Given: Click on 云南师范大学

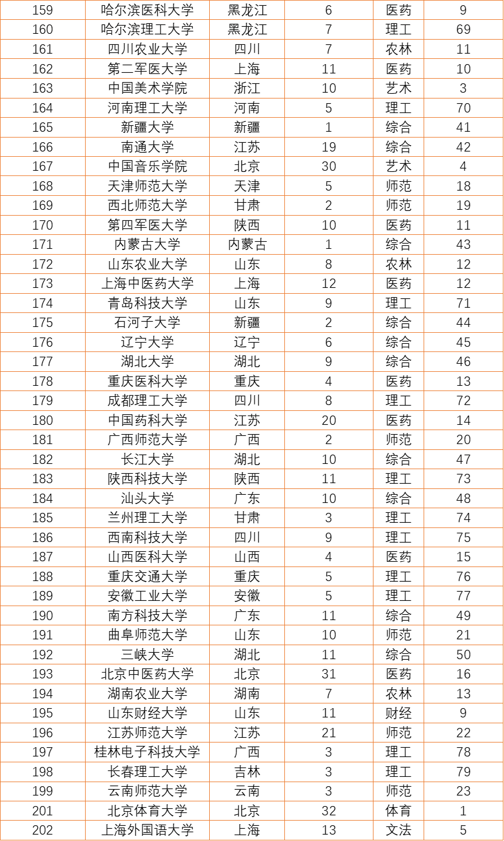Looking at the screenshot, I should pyautogui.click(x=147, y=791).
